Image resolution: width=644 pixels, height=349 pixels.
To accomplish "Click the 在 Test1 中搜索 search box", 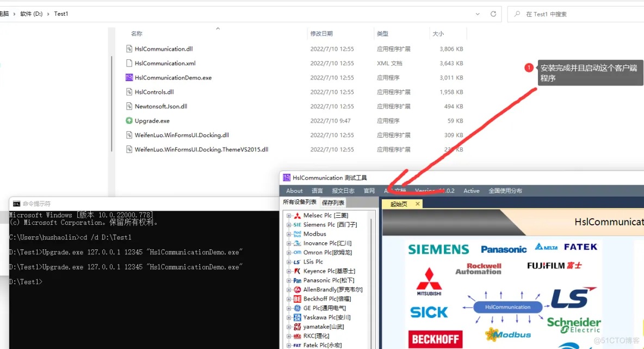I will pos(575,14).
